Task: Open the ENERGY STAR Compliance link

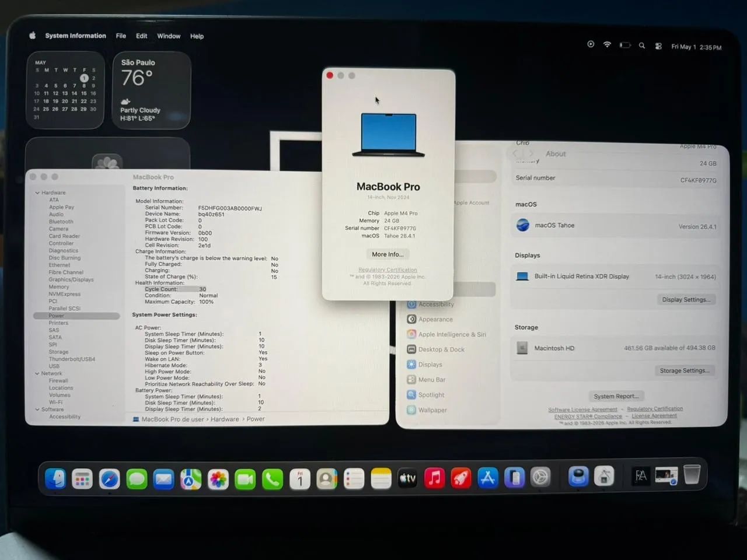Action: (x=588, y=416)
